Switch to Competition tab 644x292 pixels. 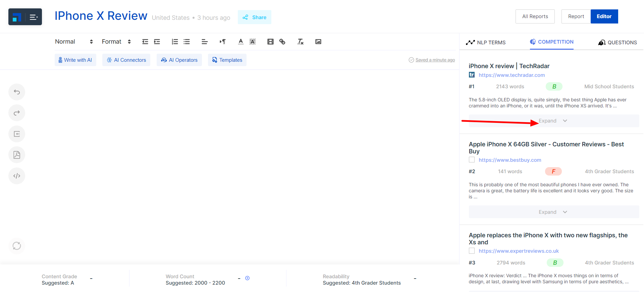(x=552, y=42)
